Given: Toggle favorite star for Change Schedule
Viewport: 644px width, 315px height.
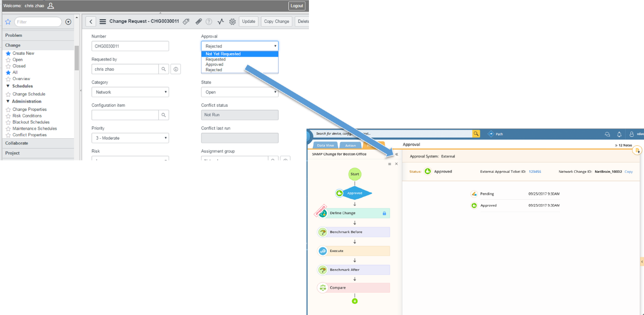Looking at the screenshot, I should click(x=8, y=94).
